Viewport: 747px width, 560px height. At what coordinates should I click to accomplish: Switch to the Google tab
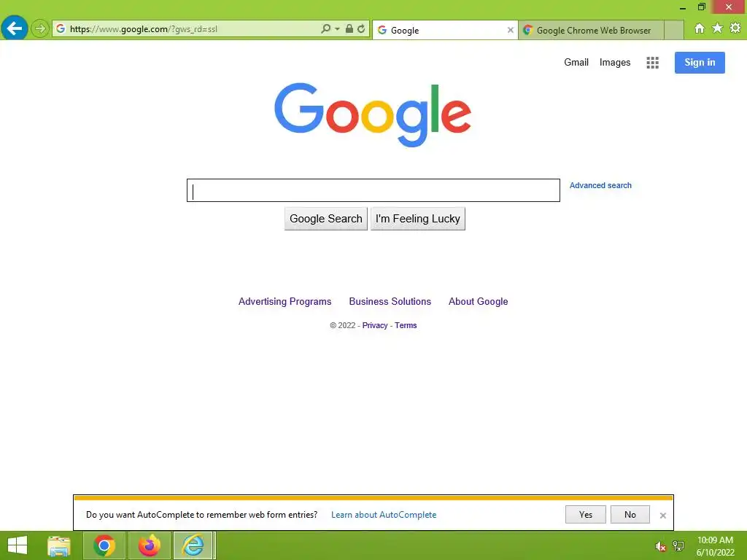click(444, 30)
